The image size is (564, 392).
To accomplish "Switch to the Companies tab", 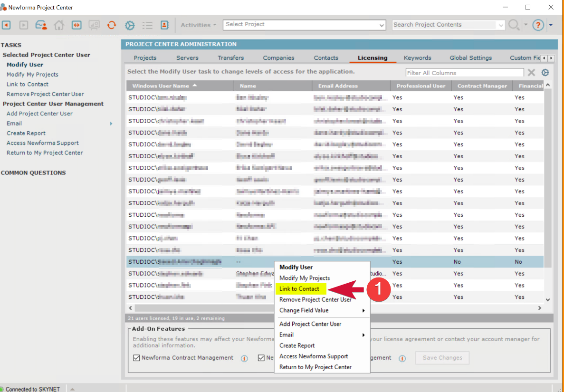I will click(x=278, y=57).
